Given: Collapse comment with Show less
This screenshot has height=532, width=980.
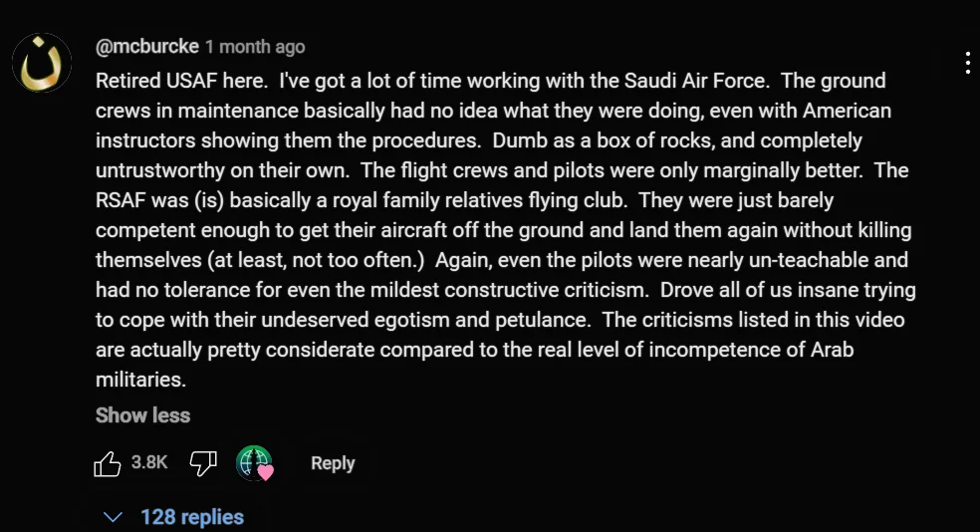Looking at the screenshot, I should tap(142, 415).
